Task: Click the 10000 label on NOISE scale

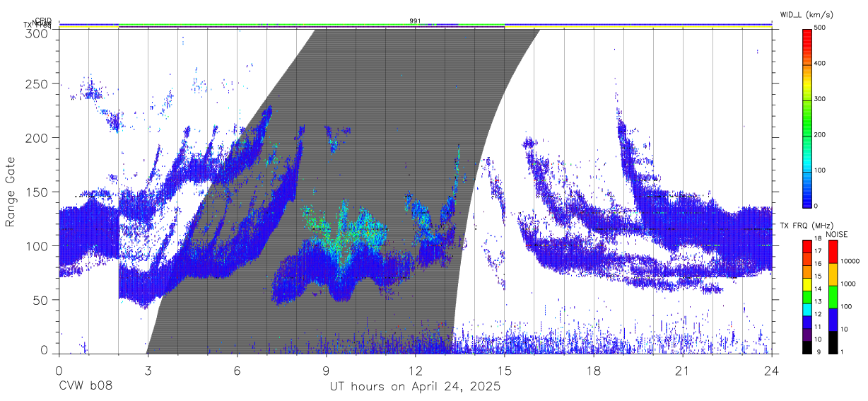Action: click(x=852, y=262)
